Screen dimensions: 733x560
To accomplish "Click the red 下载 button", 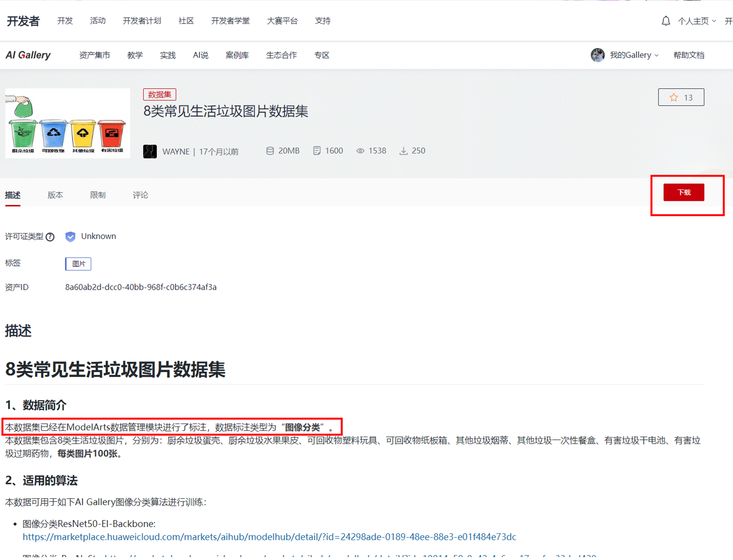I will point(683,192).
